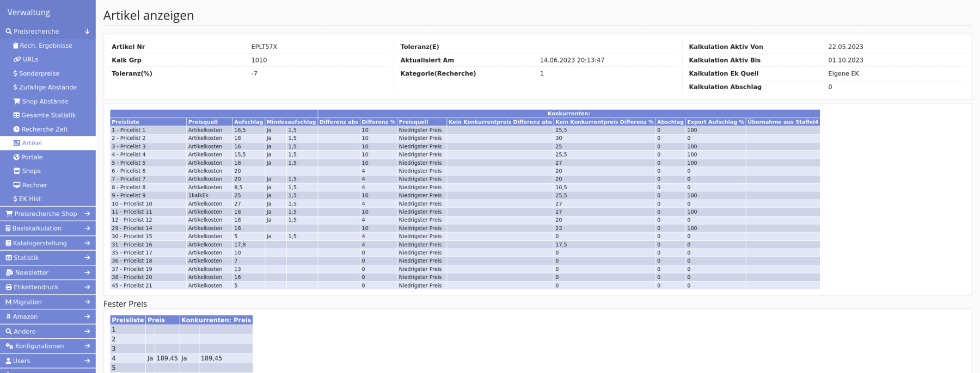This screenshot has width=980, height=373.
Task: Click the link icon next to URLs
Action: click(17, 59)
